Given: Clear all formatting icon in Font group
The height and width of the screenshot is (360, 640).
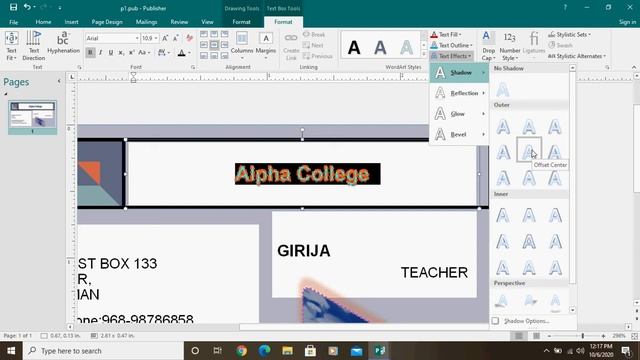Looking at the screenshot, I should pyautogui.click(x=189, y=38).
